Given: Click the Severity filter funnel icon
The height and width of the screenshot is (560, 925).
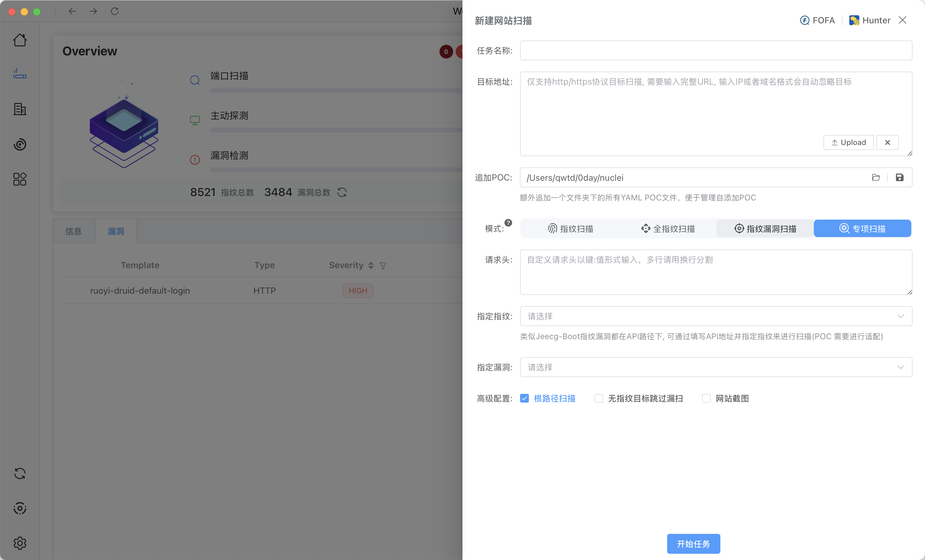Looking at the screenshot, I should pos(382,266).
